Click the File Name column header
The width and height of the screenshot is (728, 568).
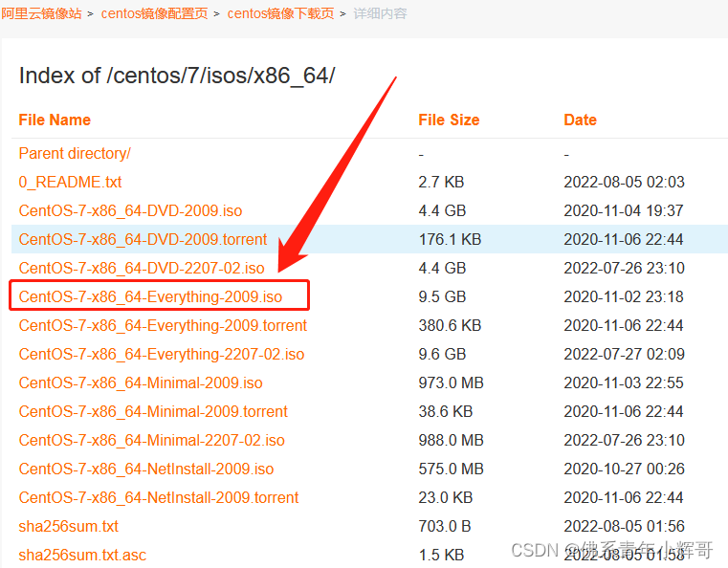click(55, 120)
